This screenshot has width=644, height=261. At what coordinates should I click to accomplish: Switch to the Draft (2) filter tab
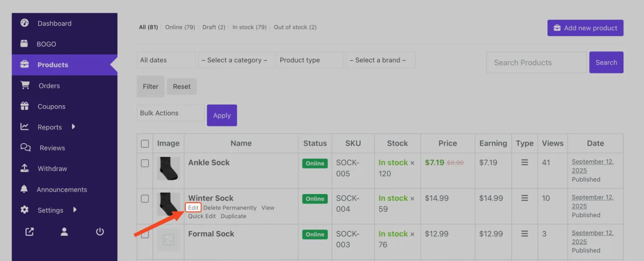(x=214, y=27)
